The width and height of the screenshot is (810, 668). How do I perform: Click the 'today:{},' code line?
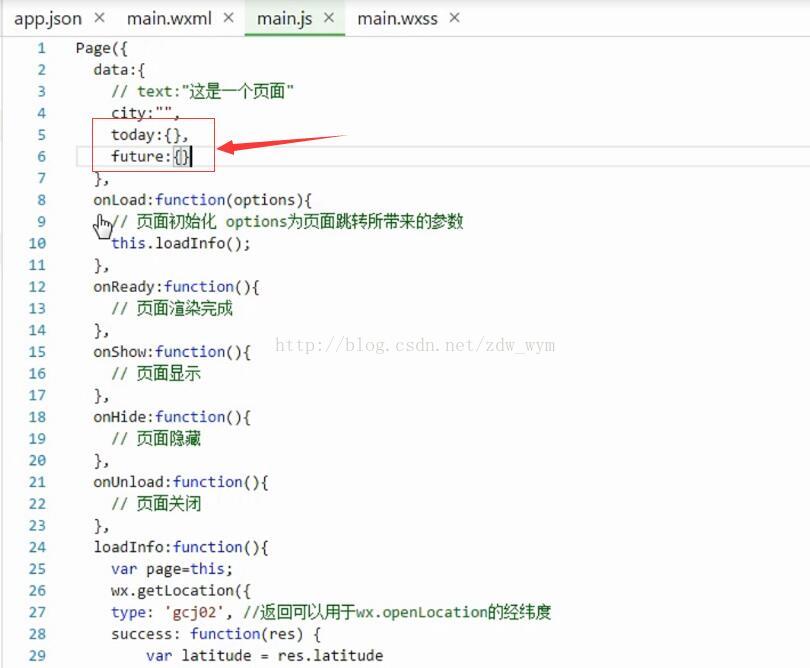point(150,135)
